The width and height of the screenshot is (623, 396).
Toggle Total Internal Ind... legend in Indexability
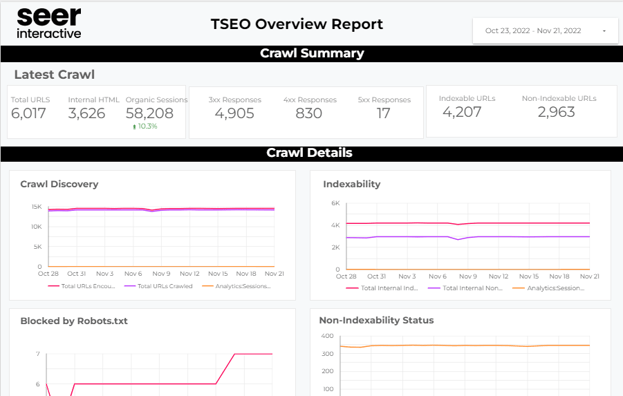pyautogui.click(x=382, y=288)
